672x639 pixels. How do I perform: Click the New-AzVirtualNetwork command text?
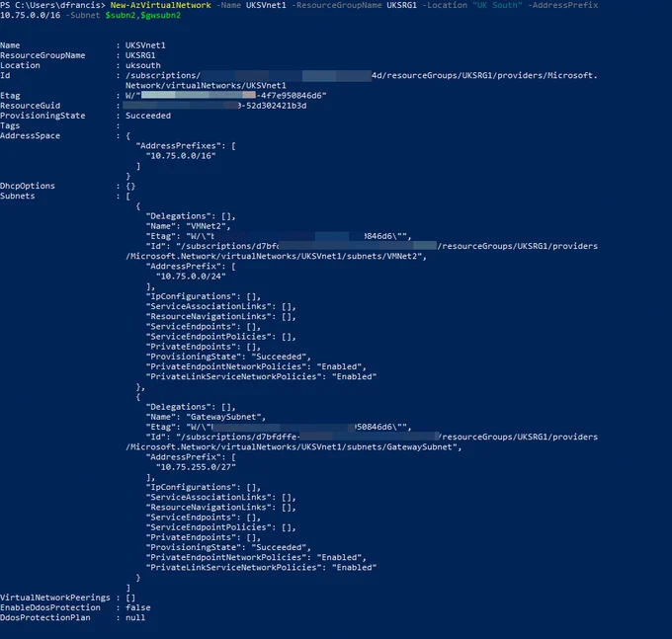point(161,5)
